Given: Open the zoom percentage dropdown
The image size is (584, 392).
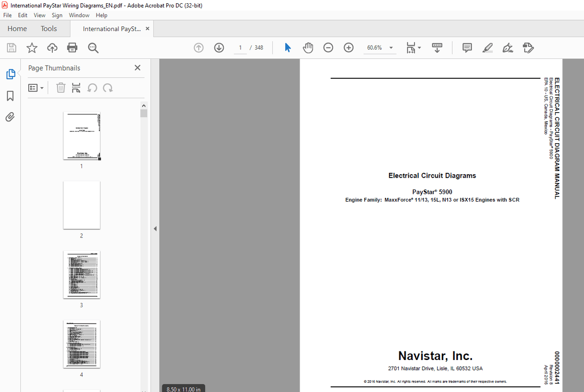Looking at the screenshot, I should [x=391, y=48].
